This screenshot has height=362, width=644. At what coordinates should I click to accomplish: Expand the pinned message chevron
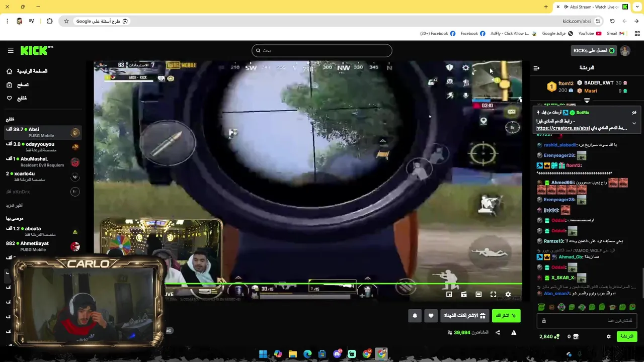pyautogui.click(x=634, y=123)
